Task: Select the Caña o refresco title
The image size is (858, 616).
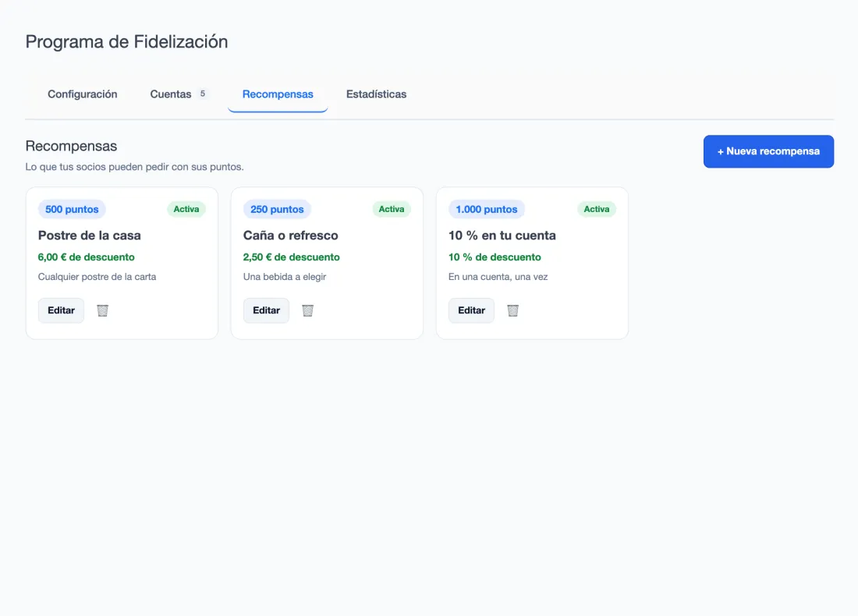Action: click(291, 235)
